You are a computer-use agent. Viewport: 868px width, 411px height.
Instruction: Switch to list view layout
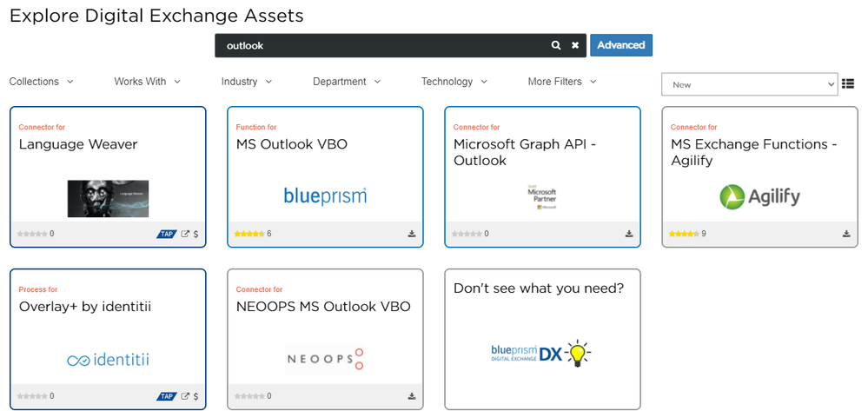[x=848, y=83]
